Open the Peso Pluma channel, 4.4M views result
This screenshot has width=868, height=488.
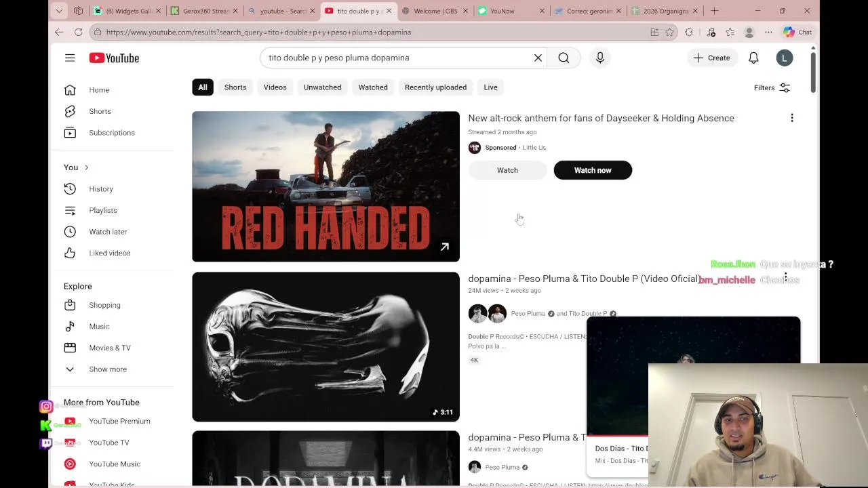click(x=502, y=467)
